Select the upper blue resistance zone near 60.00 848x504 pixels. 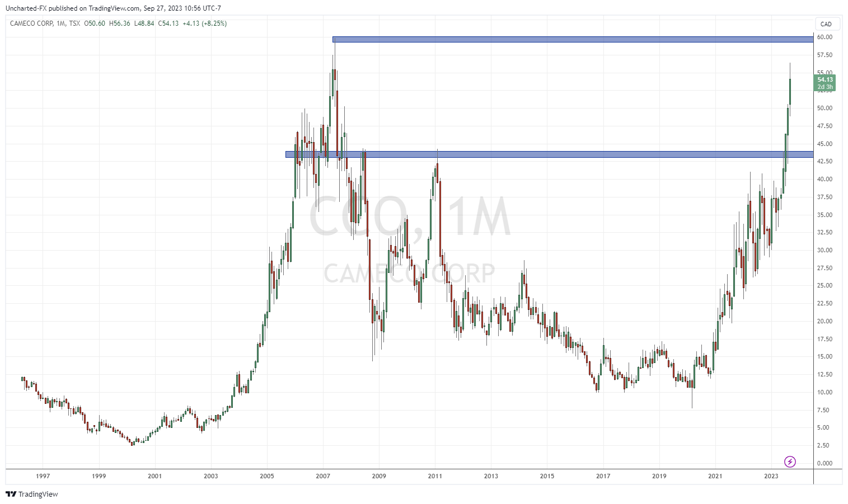573,39
